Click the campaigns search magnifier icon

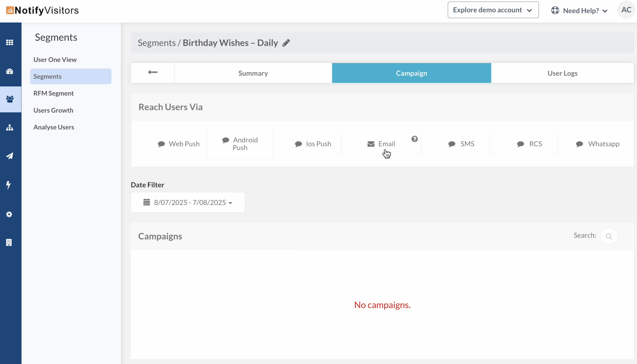click(x=609, y=236)
